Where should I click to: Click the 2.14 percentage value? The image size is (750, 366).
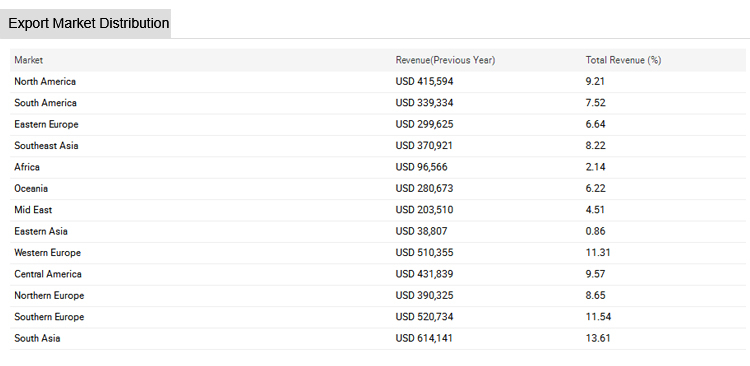595,167
